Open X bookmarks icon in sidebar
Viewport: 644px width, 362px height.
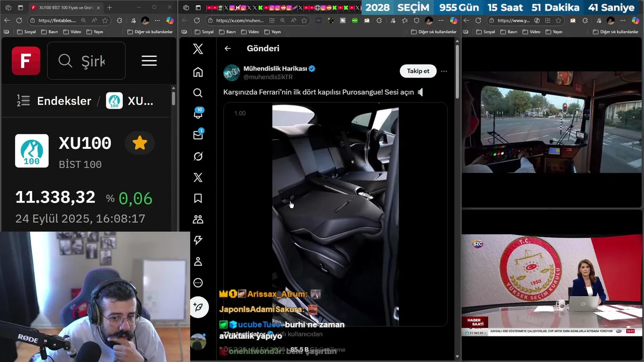point(198,199)
